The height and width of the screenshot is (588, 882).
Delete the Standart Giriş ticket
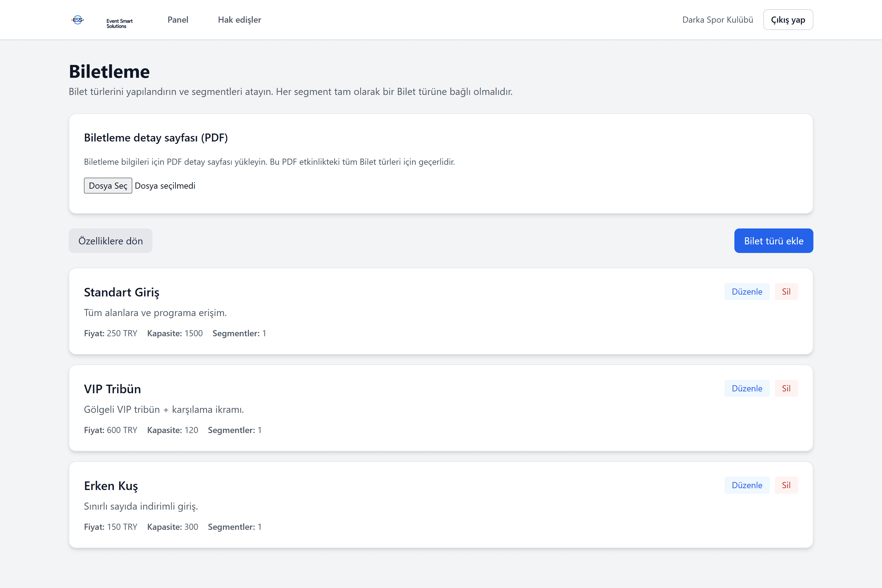pyautogui.click(x=786, y=291)
